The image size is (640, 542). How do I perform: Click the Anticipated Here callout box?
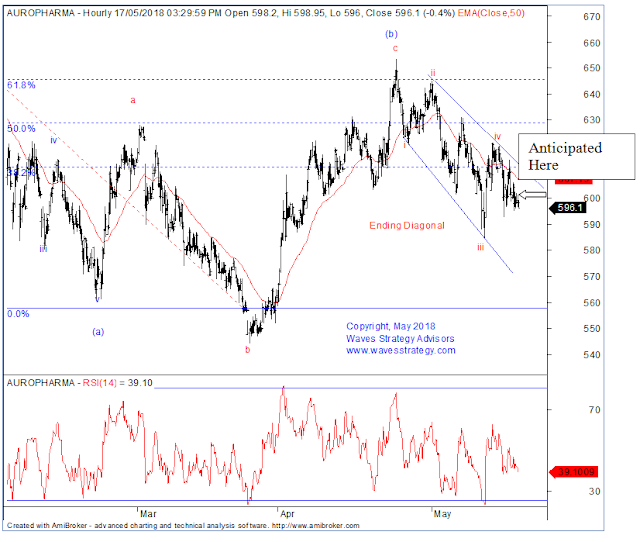pos(576,156)
